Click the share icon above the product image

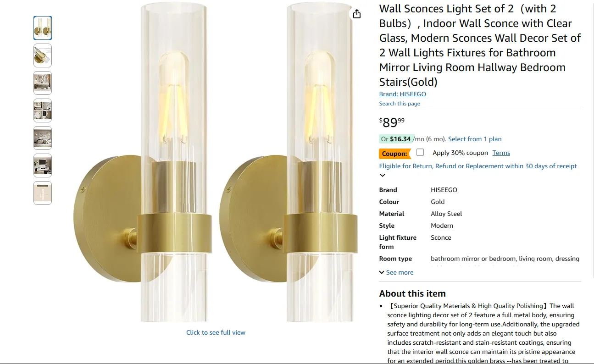[x=357, y=14]
